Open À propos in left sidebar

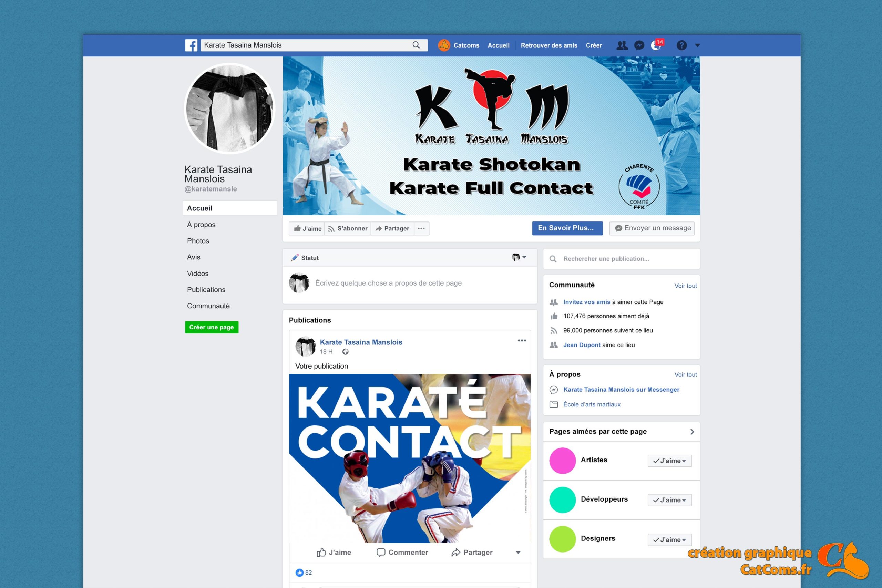pyautogui.click(x=201, y=225)
